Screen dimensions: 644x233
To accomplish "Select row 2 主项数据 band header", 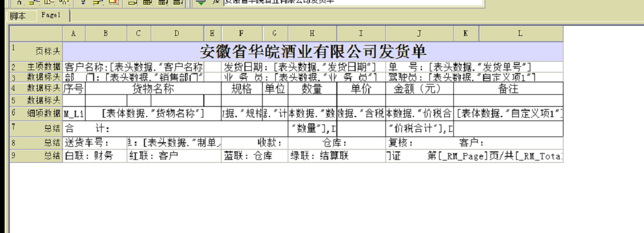I will [x=36, y=67].
